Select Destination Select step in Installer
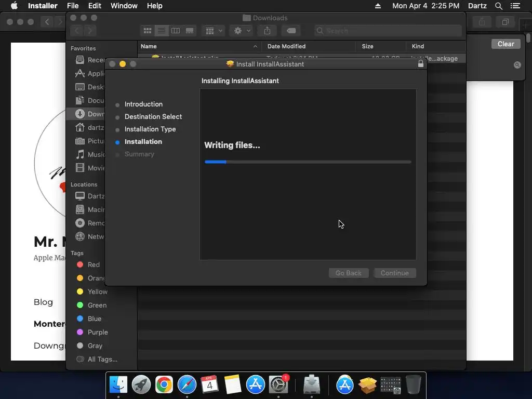 pyautogui.click(x=153, y=117)
